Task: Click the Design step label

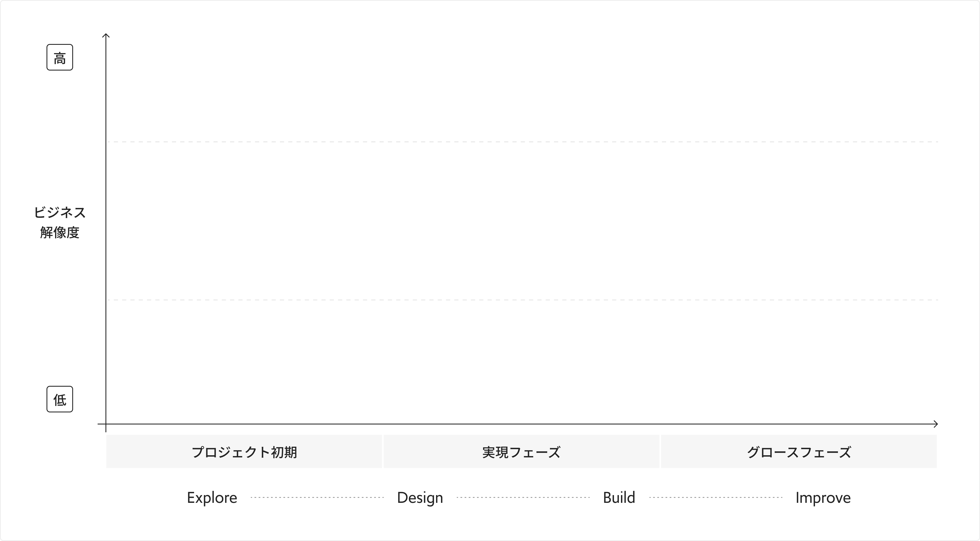Action: click(x=420, y=498)
